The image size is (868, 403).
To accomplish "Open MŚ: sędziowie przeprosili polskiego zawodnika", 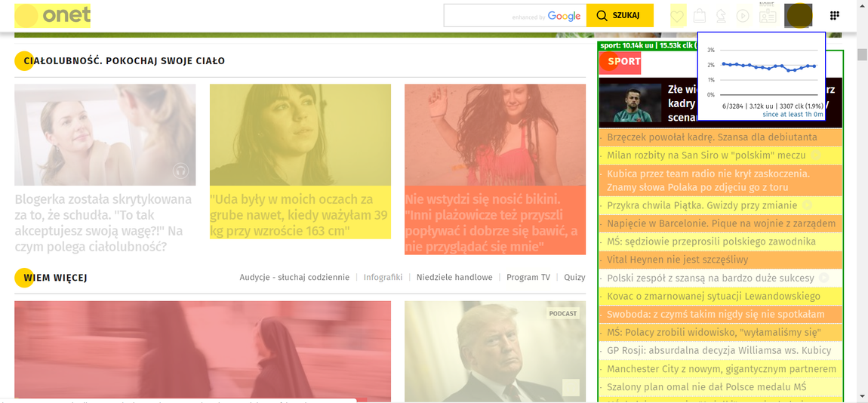I will click(711, 242).
